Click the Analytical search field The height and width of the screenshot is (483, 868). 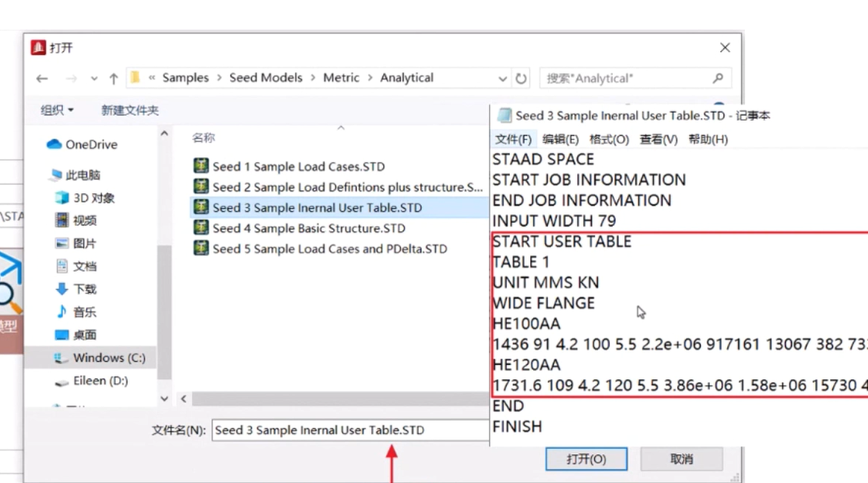(635, 78)
